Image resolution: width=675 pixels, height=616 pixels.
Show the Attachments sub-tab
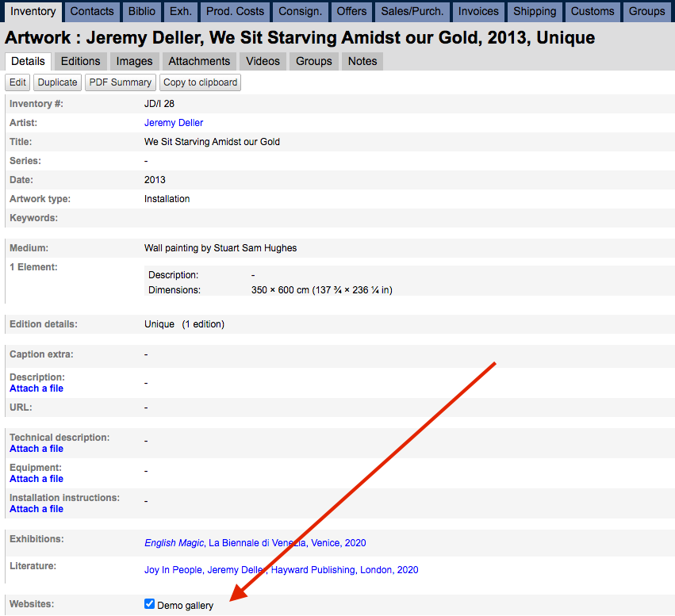(x=199, y=61)
